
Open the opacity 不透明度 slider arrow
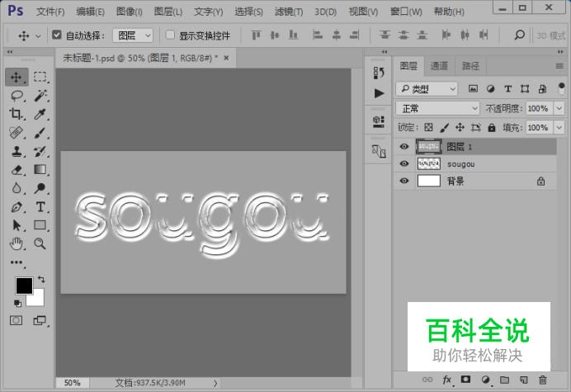(x=559, y=108)
